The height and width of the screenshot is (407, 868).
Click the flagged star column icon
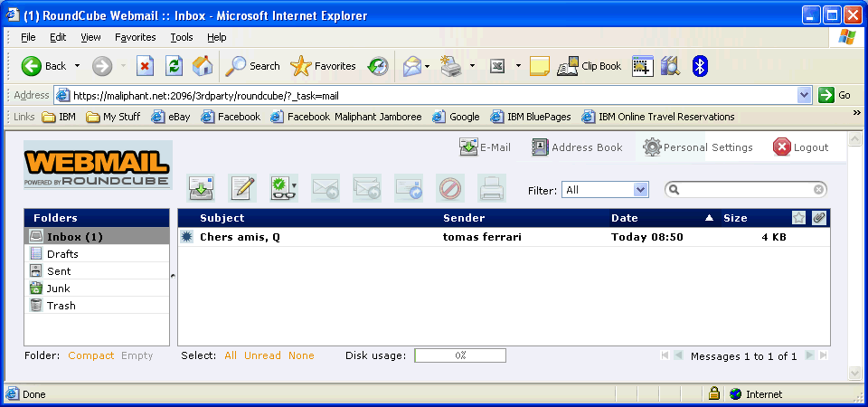[x=799, y=218]
